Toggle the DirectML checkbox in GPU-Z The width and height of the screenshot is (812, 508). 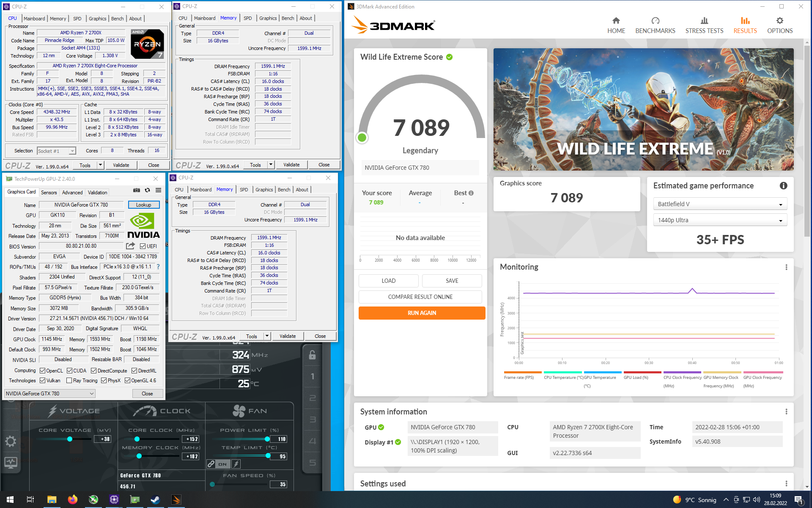tap(134, 370)
